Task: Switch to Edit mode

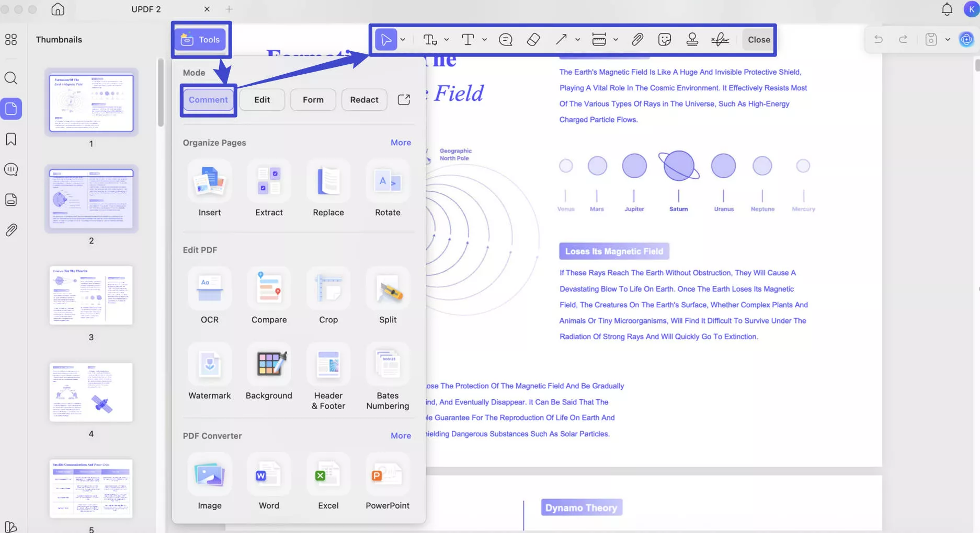Action: (x=261, y=99)
